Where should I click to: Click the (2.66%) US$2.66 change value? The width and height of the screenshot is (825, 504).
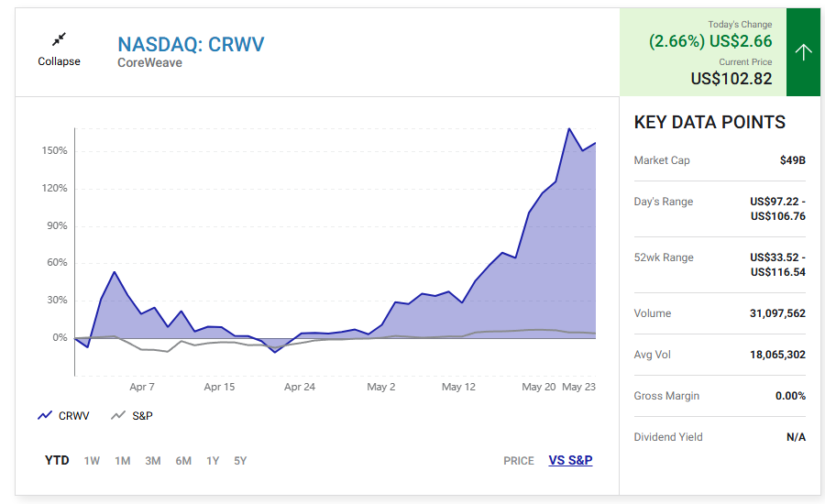coord(710,41)
